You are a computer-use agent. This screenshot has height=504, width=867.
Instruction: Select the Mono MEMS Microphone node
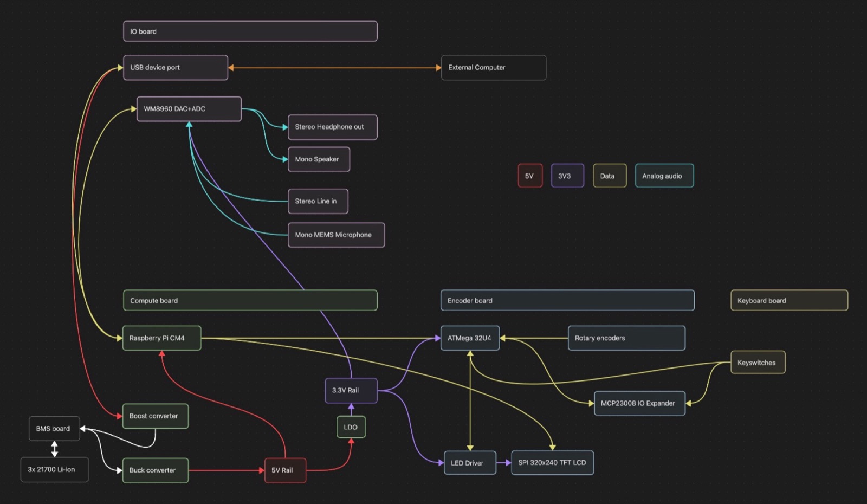[337, 235]
